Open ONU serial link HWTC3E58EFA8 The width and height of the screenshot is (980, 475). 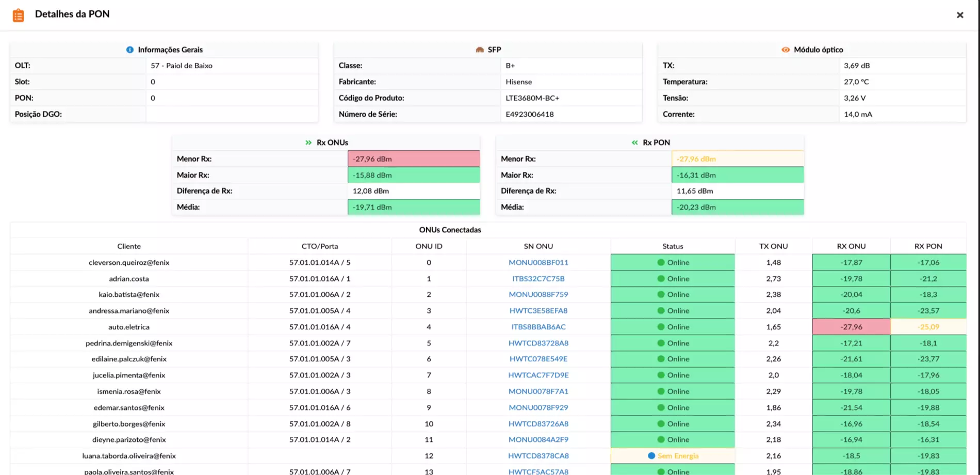point(538,310)
